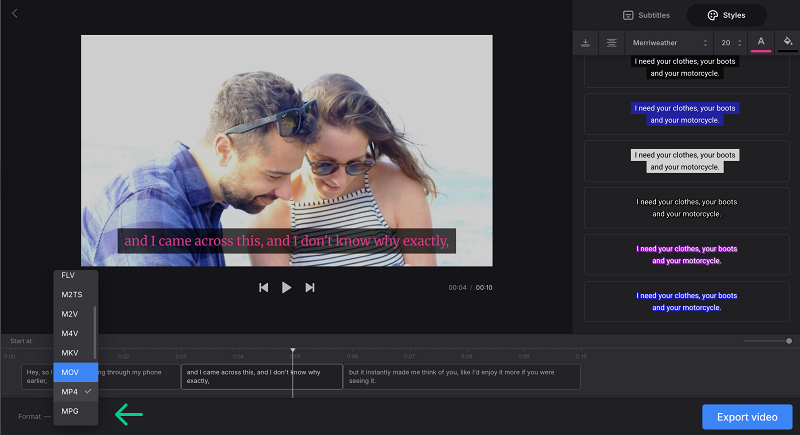Open the background fill color picker

(788, 42)
